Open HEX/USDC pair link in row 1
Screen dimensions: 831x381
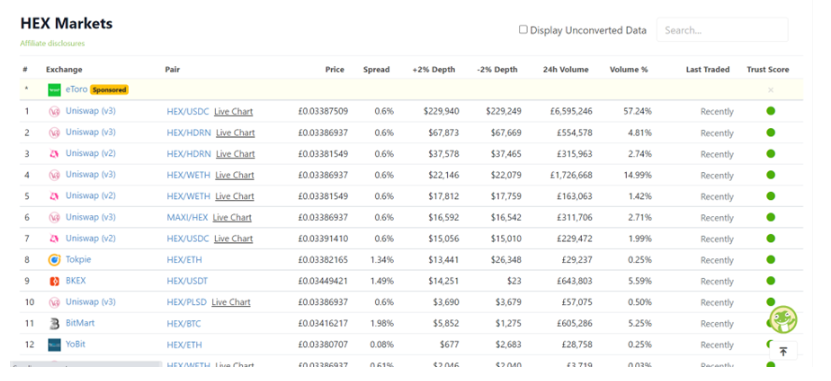188,112
